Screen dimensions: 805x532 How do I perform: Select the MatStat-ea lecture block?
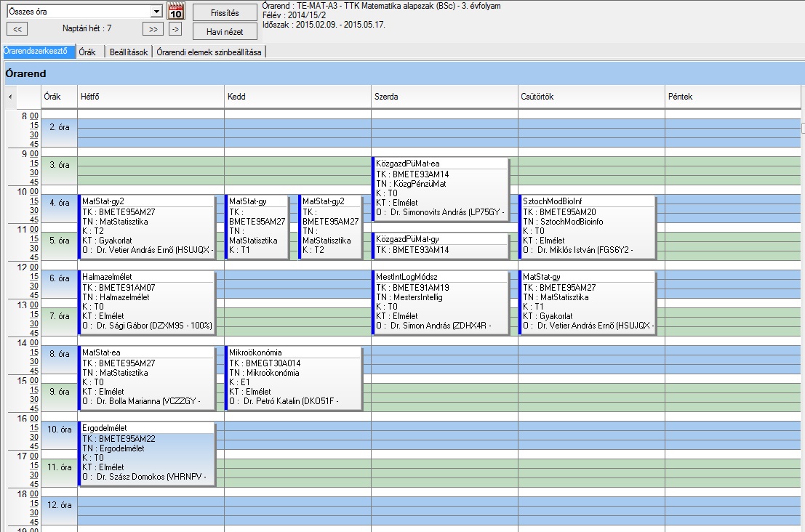(x=147, y=378)
